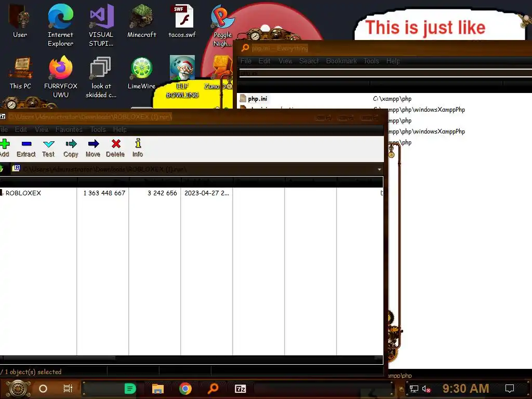Open the Help menu in Everything window
Image resolution: width=532 pixels, height=399 pixels.
coord(393,61)
